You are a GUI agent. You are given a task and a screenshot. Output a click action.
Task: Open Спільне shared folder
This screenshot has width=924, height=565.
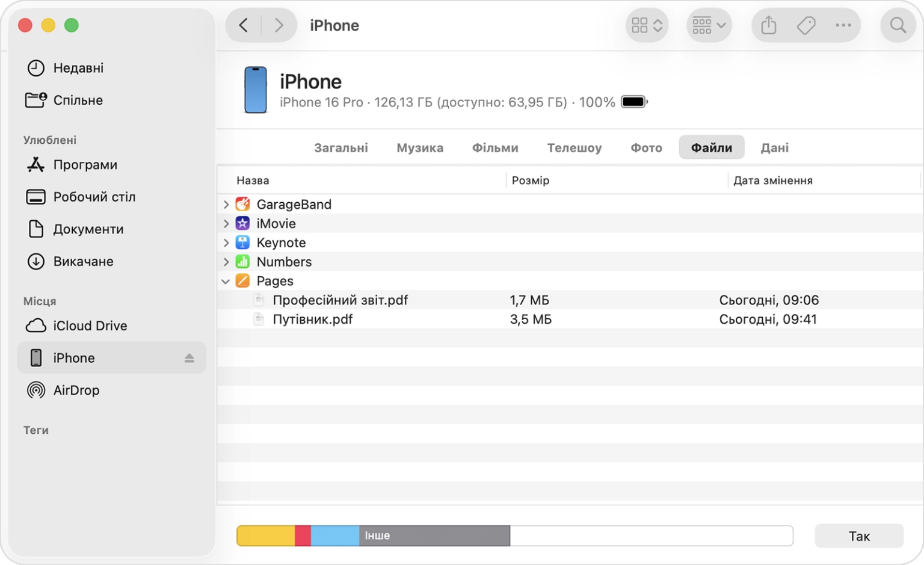click(x=112, y=100)
